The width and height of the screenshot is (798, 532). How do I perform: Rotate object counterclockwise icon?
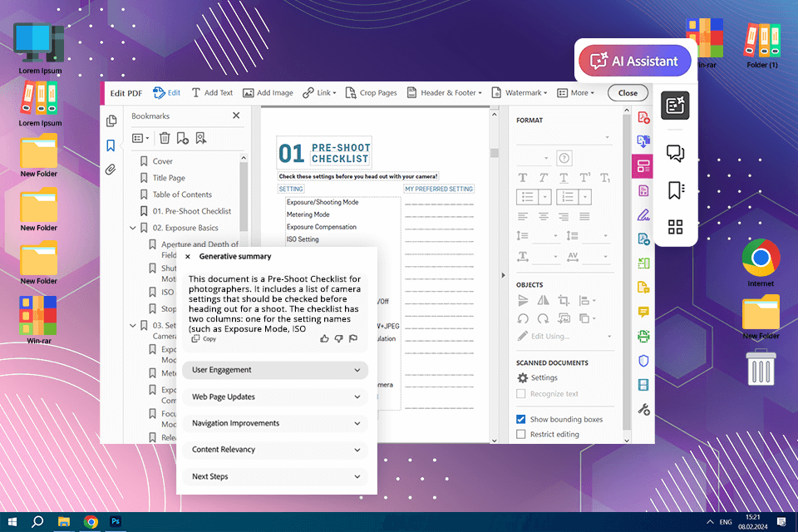(523, 318)
